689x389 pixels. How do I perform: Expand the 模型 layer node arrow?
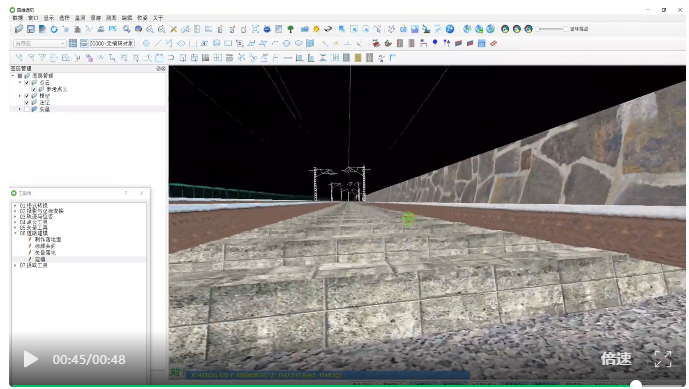pyautogui.click(x=20, y=96)
